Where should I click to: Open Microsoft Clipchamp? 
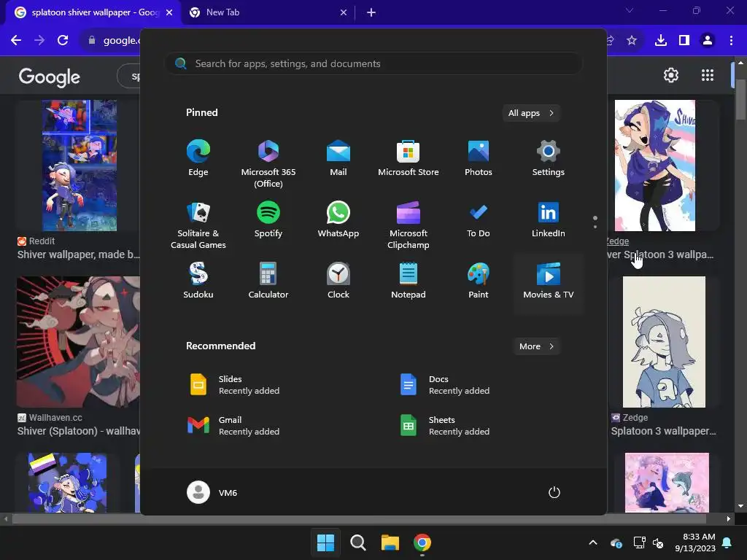coord(409,225)
